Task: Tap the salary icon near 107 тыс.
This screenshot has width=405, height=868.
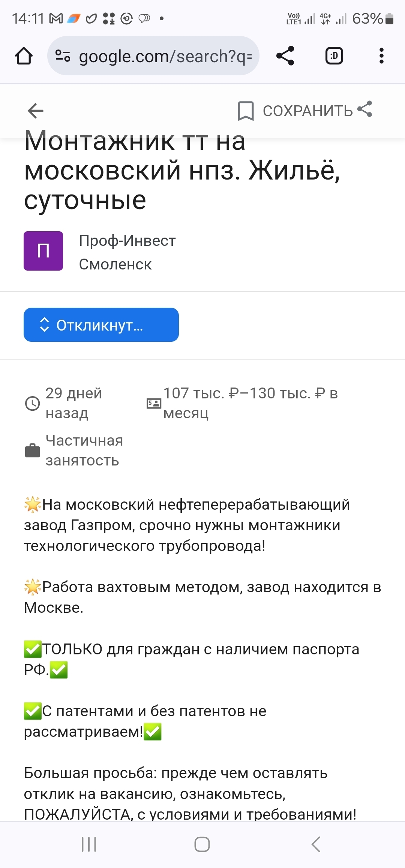Action: 154,403
